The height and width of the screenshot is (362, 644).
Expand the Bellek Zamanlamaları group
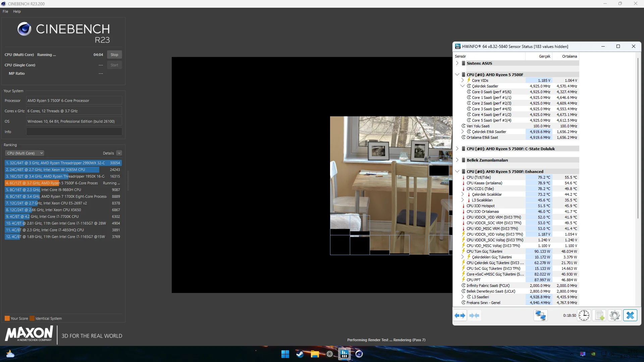click(x=457, y=160)
